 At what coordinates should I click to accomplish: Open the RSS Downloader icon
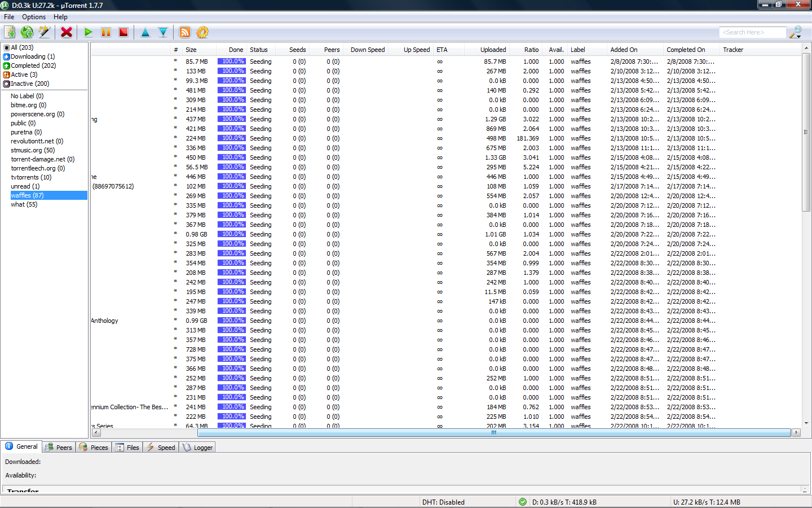[x=185, y=32]
